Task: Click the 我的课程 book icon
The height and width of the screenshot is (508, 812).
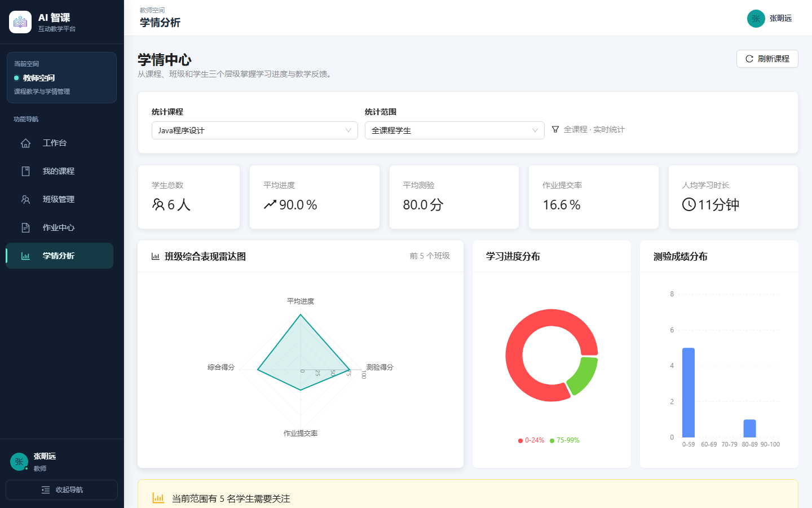Action: (x=25, y=171)
